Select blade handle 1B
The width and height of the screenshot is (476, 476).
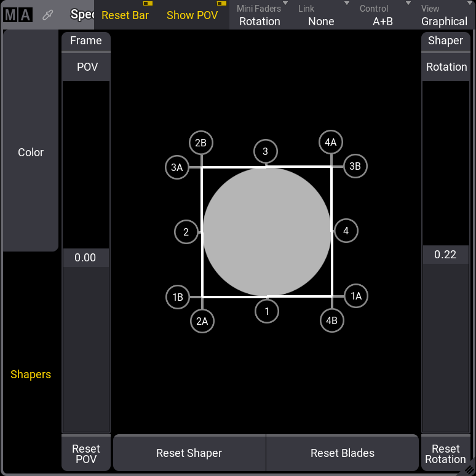coord(178,297)
